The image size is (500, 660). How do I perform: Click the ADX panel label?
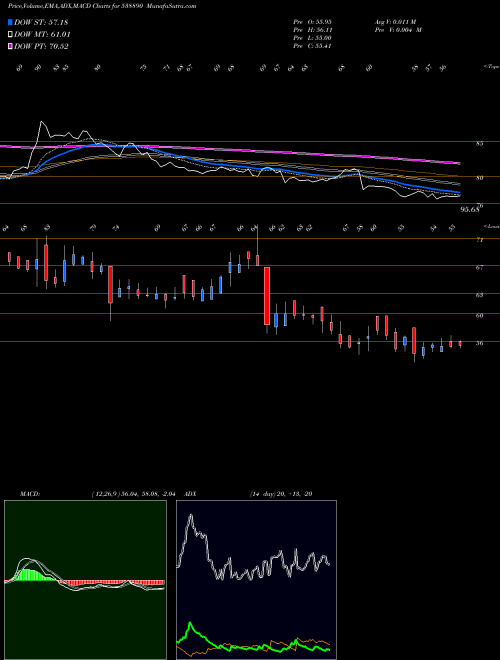(190, 494)
